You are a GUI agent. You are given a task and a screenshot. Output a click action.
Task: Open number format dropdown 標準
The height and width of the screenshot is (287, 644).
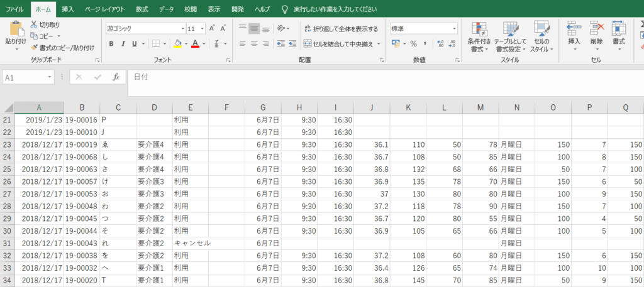454,29
